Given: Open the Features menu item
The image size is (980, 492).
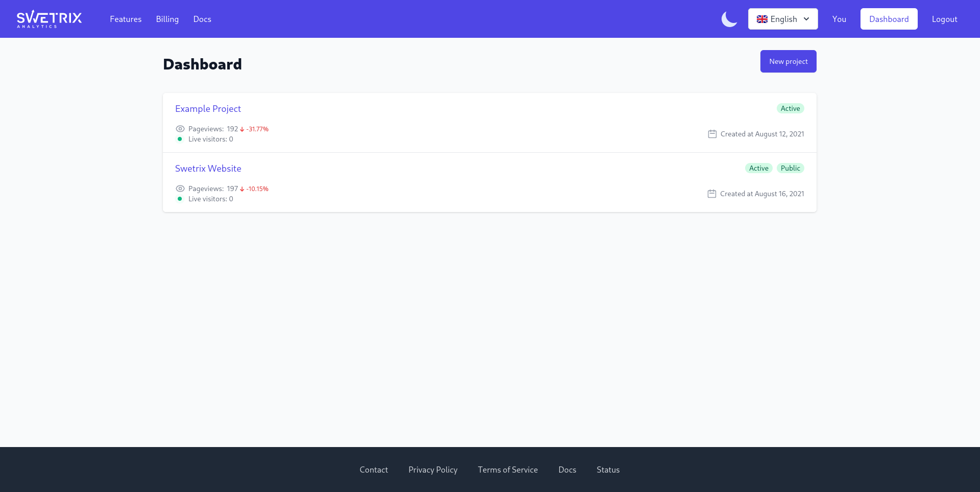Looking at the screenshot, I should point(126,19).
